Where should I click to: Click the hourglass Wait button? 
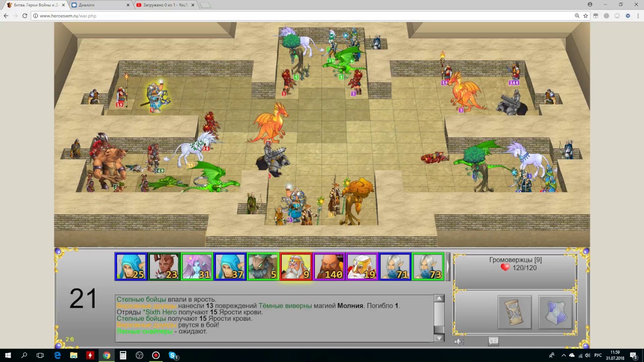pyautogui.click(x=515, y=312)
